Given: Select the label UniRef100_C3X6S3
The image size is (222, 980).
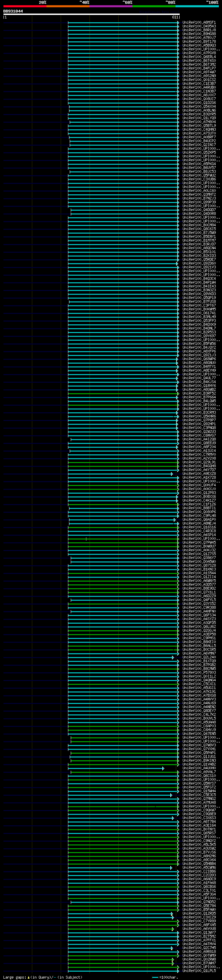Looking at the screenshot, I should tap(199, 818).
